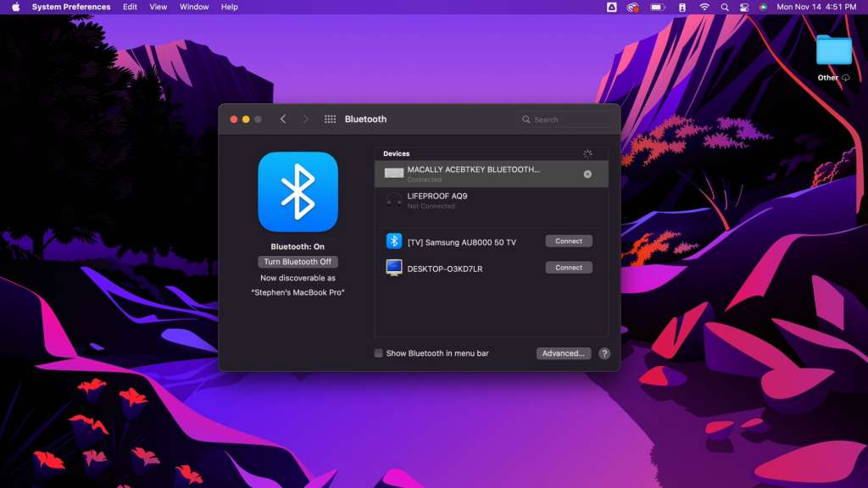Open the Wi-Fi icon in the menu bar
This screenshot has height=488, width=868.
704,7
